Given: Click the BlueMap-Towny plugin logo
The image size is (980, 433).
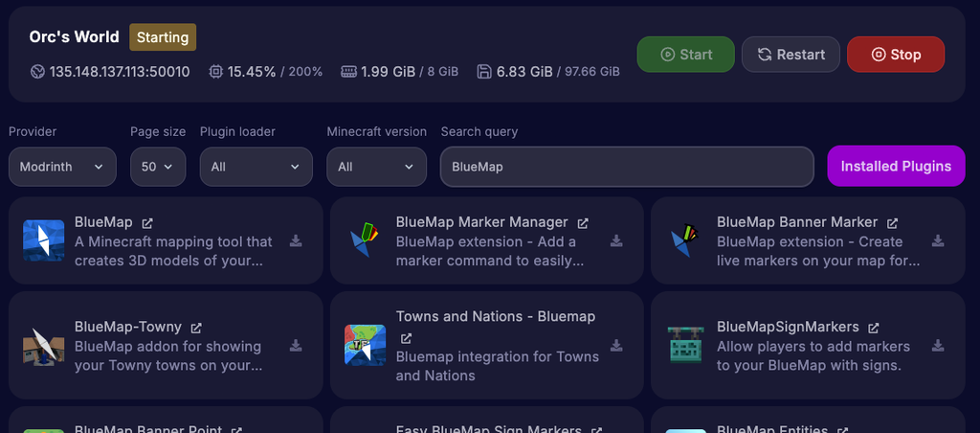Looking at the screenshot, I should (44, 346).
